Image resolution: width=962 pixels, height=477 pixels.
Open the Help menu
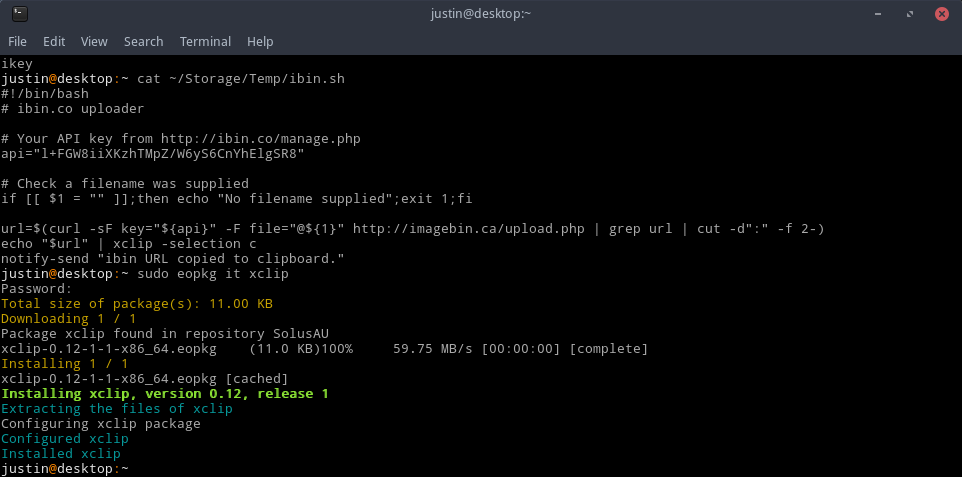point(260,42)
